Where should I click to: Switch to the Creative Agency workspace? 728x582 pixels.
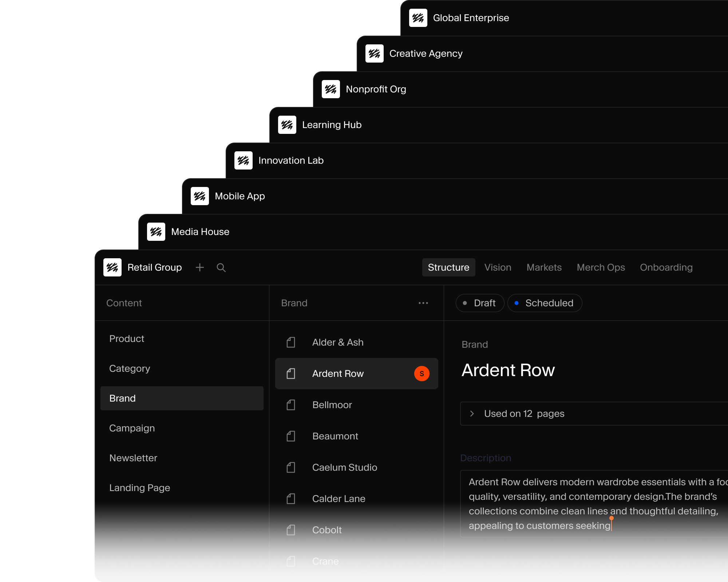[426, 53]
